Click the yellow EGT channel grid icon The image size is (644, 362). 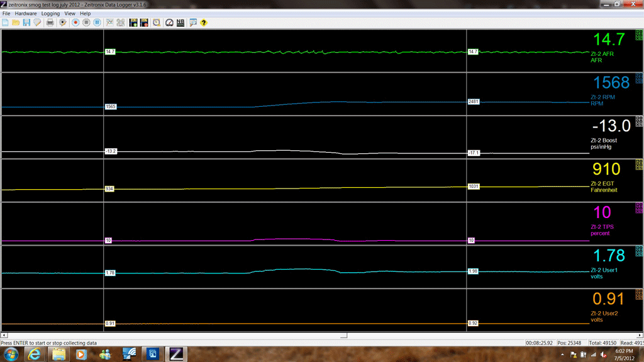(639, 165)
